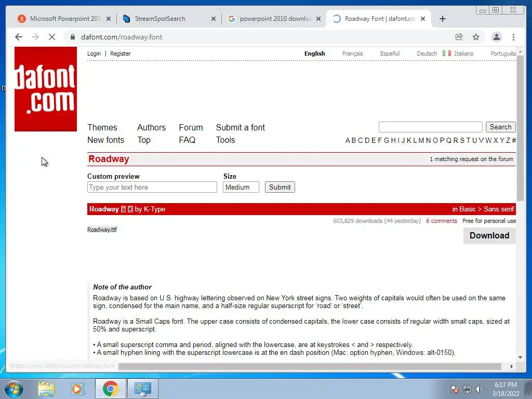Screen dimensions: 532x399
Task: Open the Tools page
Action: click(x=225, y=140)
